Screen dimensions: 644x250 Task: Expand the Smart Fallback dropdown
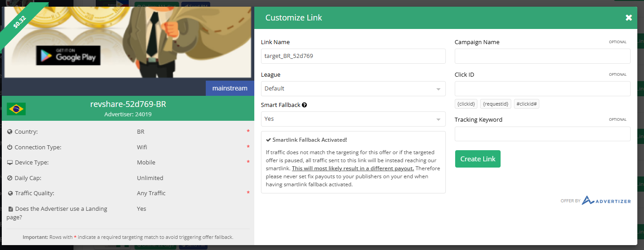coord(353,119)
